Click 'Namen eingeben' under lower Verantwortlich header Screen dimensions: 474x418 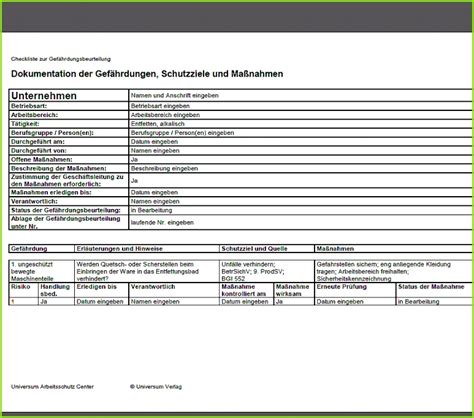point(155,302)
